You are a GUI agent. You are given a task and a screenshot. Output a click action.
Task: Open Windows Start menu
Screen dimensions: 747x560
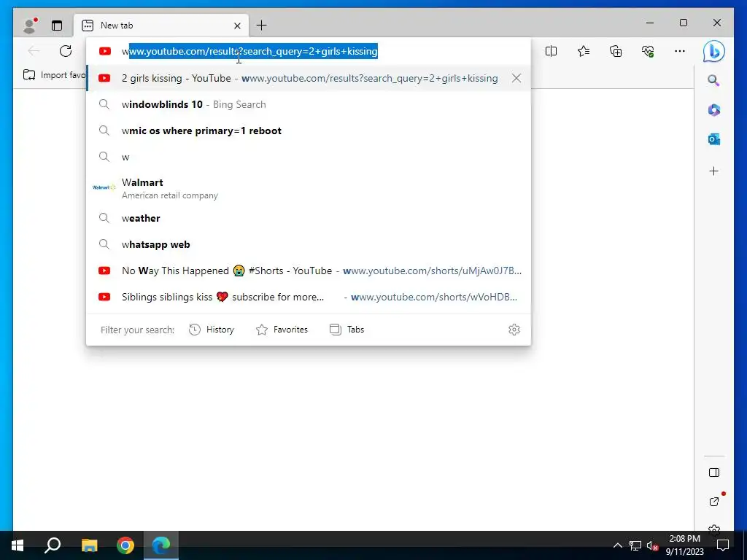18,545
